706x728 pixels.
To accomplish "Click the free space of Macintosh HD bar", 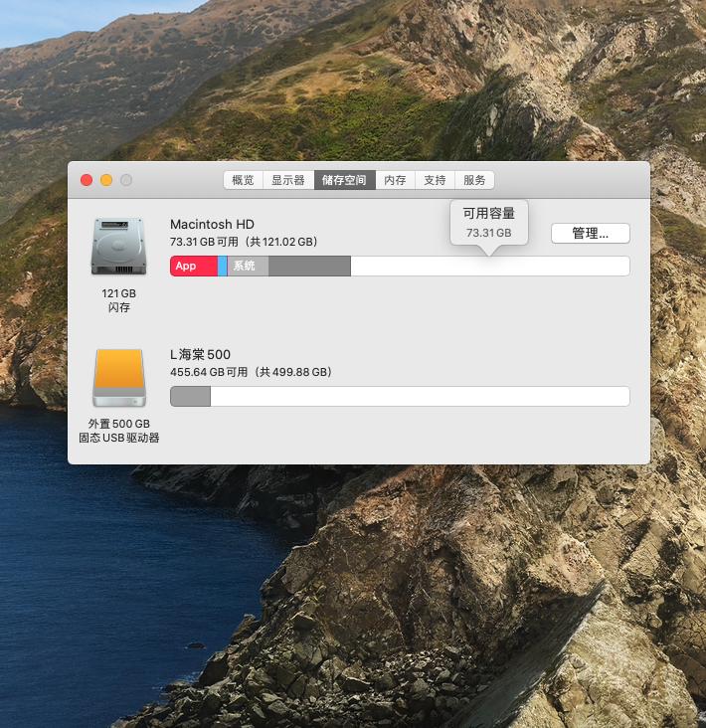I will pyautogui.click(x=490, y=266).
